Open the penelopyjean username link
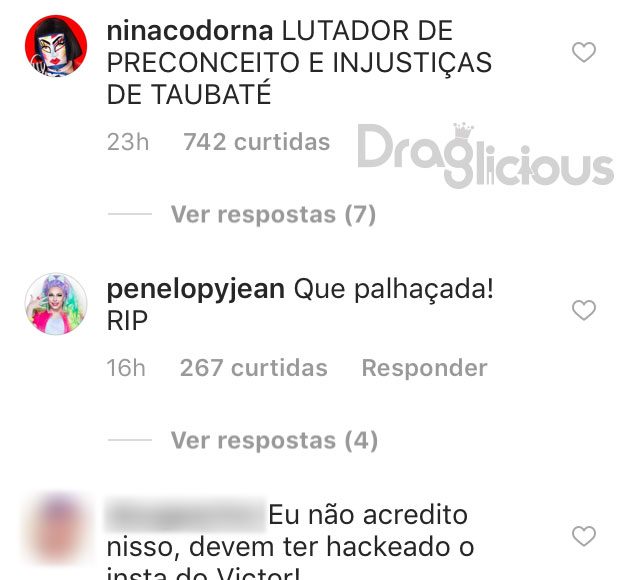 pos(196,290)
